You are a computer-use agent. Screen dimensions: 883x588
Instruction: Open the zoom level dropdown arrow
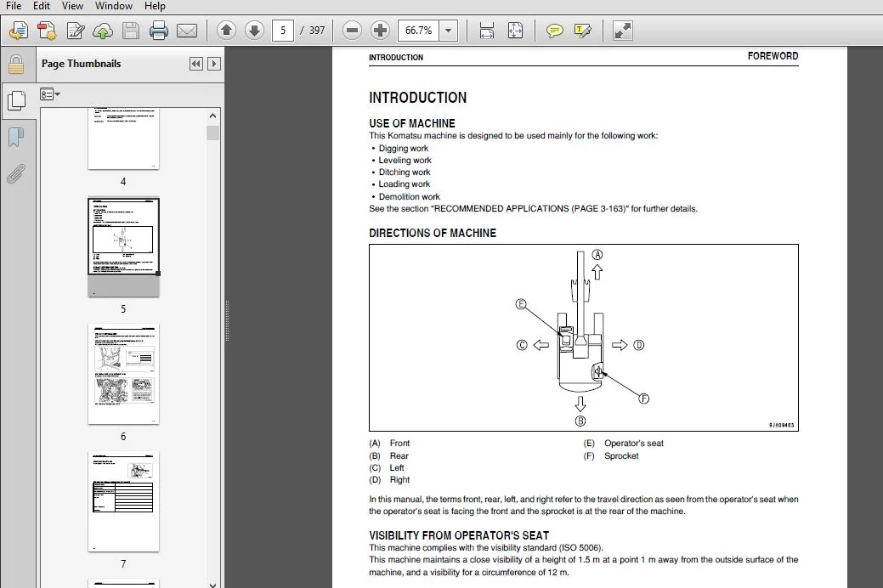tap(448, 30)
